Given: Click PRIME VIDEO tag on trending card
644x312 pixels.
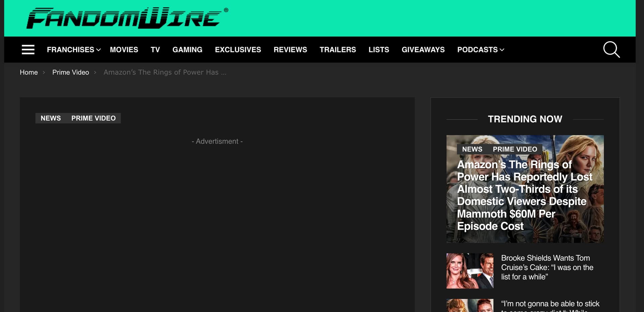Looking at the screenshot, I should [515, 149].
